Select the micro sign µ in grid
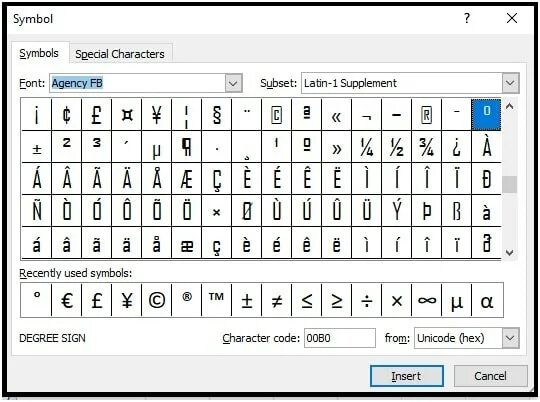540x402 pixels. click(x=156, y=147)
